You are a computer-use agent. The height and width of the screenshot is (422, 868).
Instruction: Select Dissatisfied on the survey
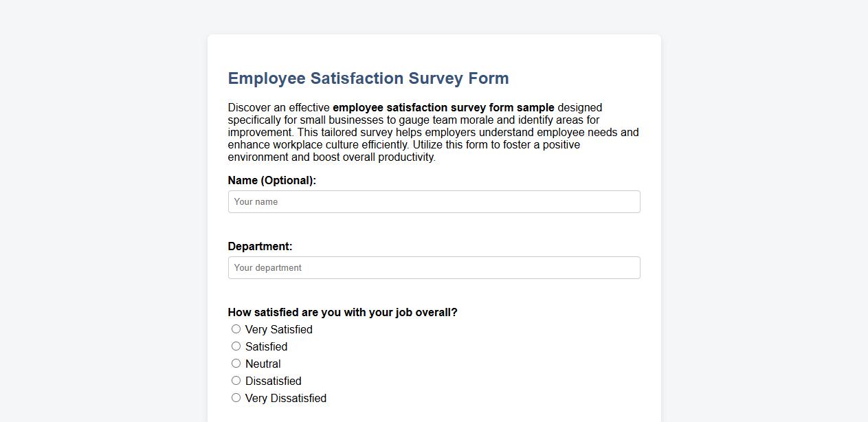[236, 380]
